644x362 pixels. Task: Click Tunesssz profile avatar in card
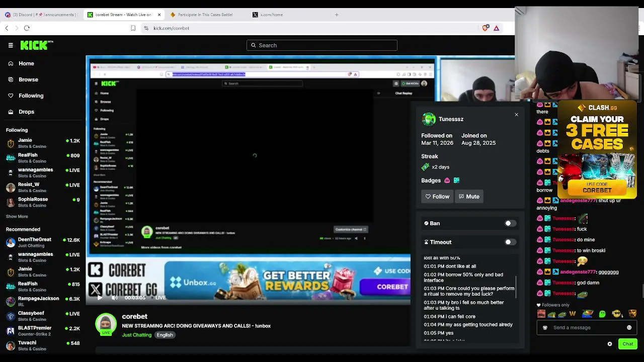click(x=429, y=119)
